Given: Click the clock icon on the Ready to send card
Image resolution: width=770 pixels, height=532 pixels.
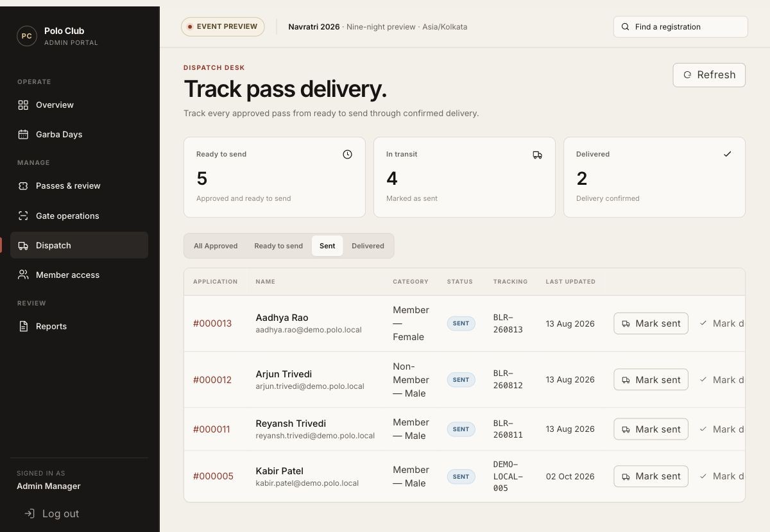Looking at the screenshot, I should [347, 154].
